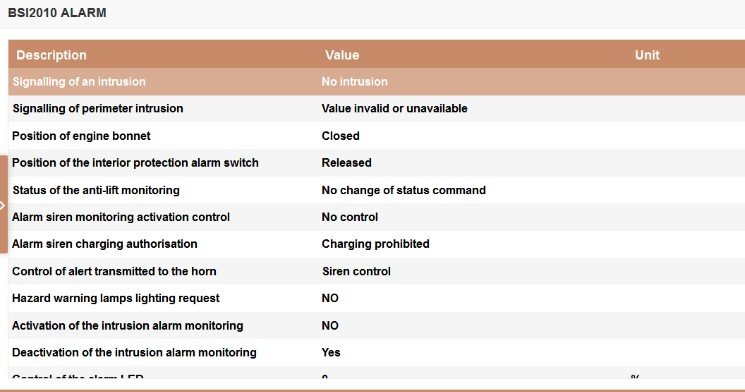Click the Value column header

342,55
